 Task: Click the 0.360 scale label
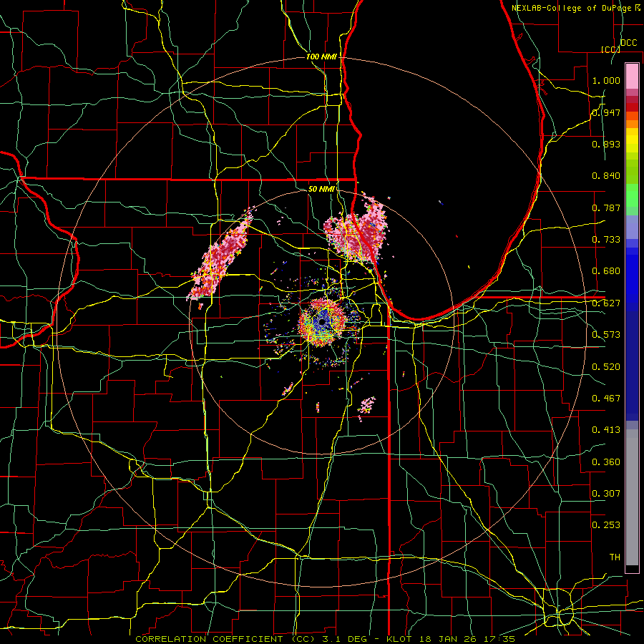click(606, 462)
